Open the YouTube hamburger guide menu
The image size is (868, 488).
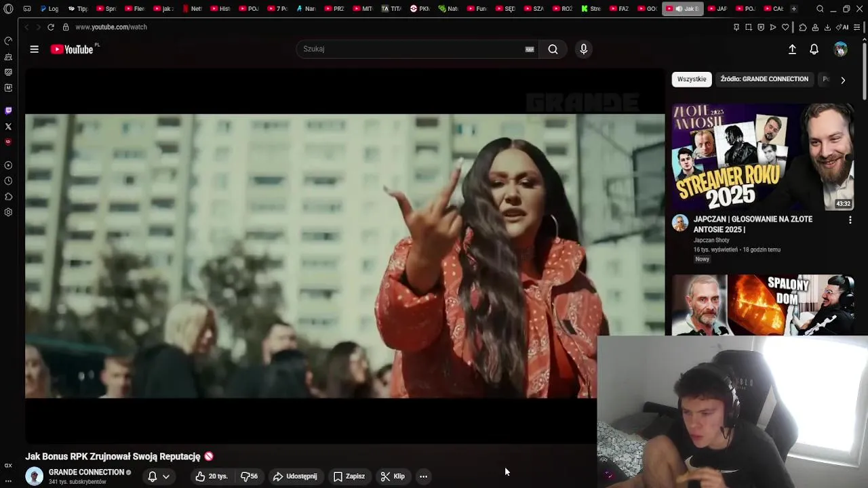coord(34,49)
